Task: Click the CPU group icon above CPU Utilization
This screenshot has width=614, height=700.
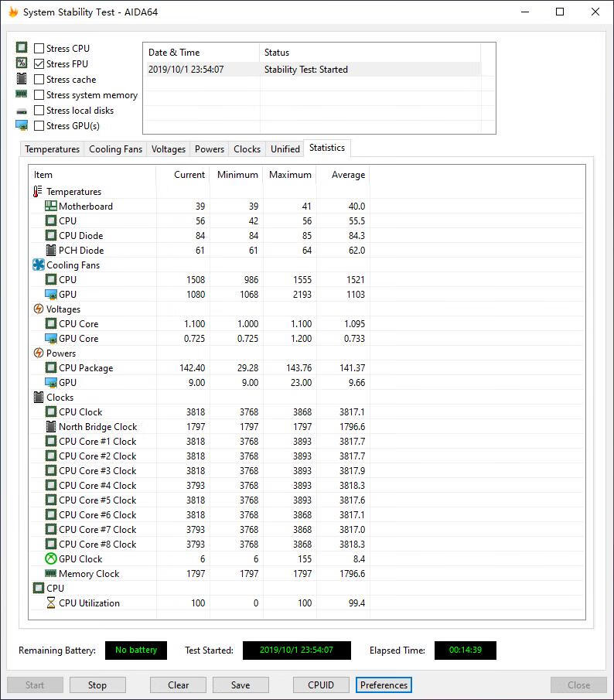Action: coord(39,588)
